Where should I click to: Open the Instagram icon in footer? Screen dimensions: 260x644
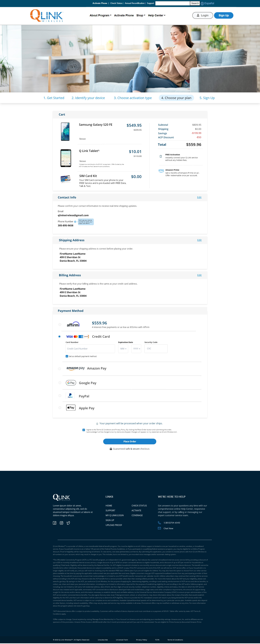pos(62,523)
